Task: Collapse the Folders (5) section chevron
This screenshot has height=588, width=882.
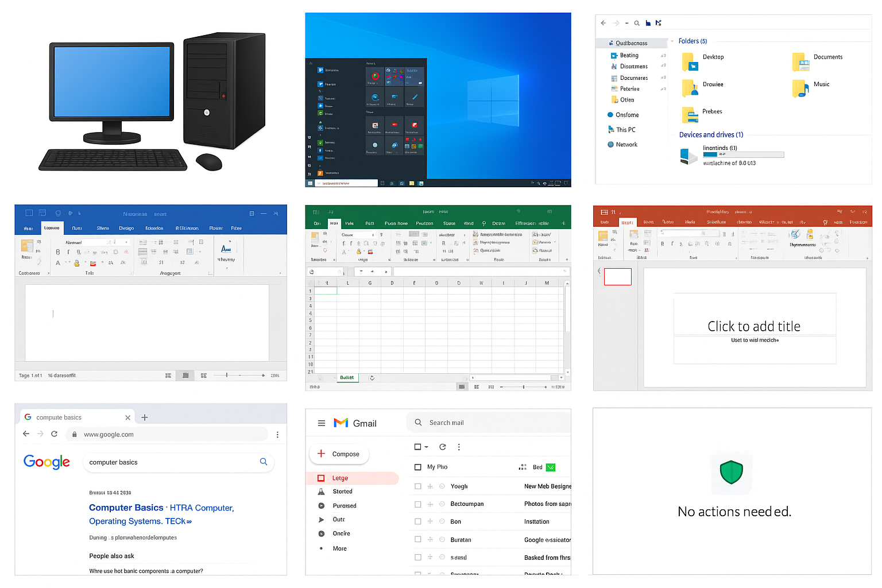Action: [x=672, y=41]
